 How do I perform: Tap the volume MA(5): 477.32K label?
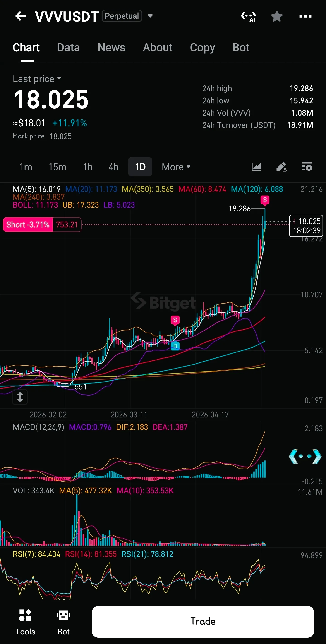[86, 491]
